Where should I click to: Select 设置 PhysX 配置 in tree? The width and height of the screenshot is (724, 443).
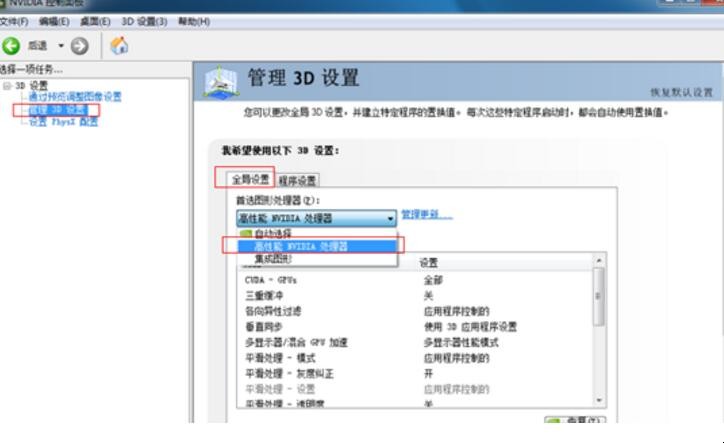point(63,122)
